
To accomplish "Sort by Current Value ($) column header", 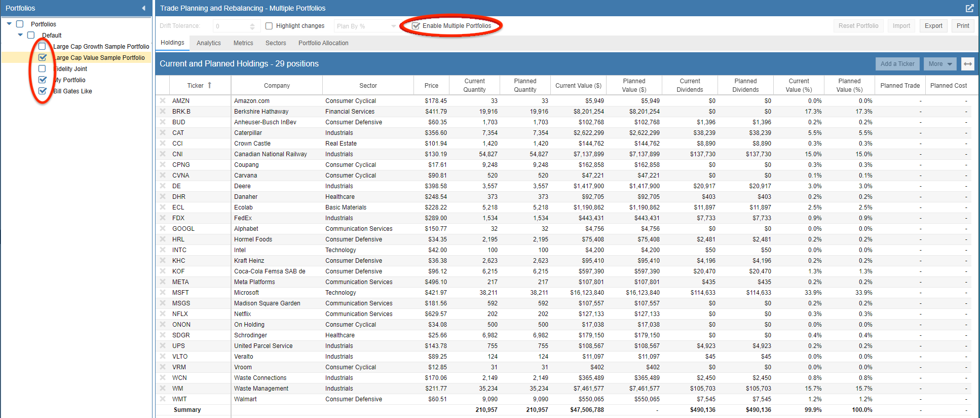I will pos(578,86).
